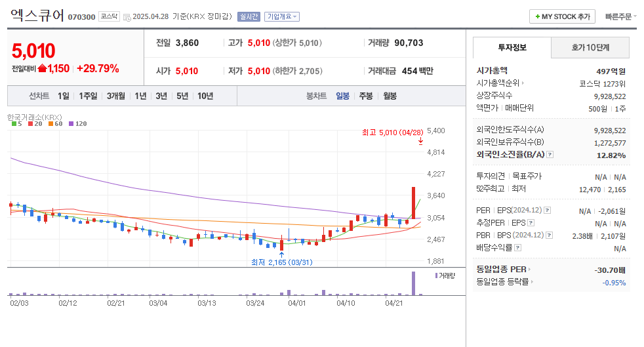644x347 pixels.
Task: Click the 시가총액 497억원 value
Action: pos(611,71)
